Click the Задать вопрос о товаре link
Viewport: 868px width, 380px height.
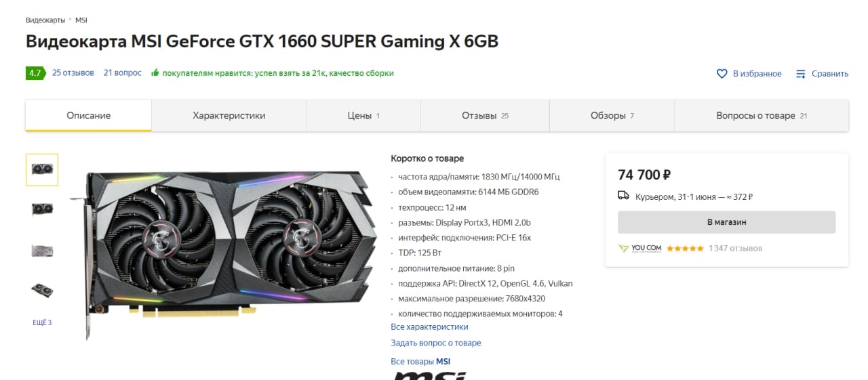point(436,343)
